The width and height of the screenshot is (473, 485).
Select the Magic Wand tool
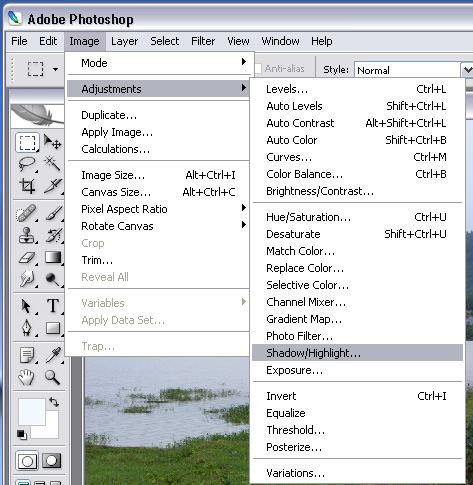pos(52,164)
